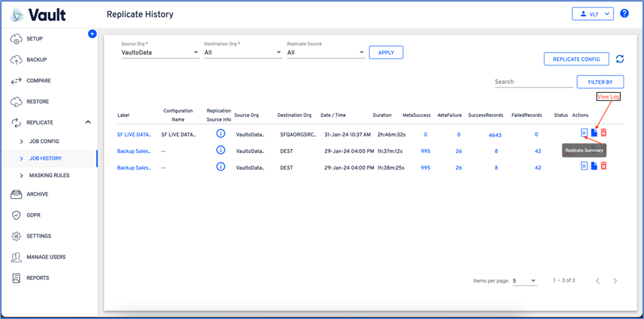Click the refresh icon beside Replicate Config

(619, 59)
